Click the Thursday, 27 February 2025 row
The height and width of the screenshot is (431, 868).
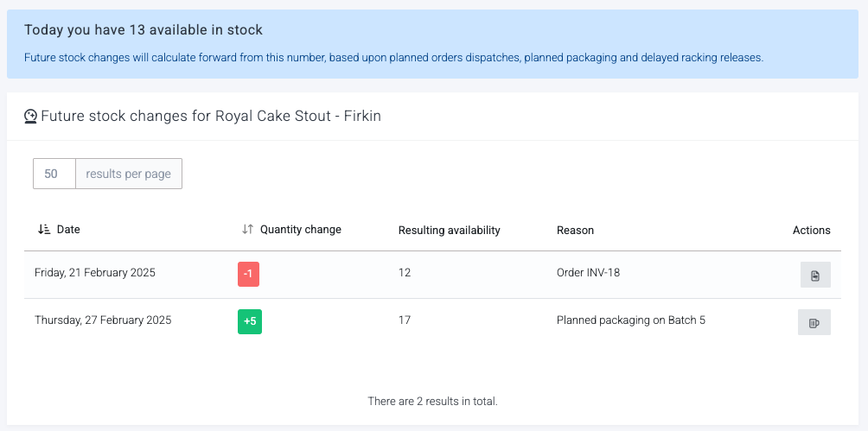point(432,322)
